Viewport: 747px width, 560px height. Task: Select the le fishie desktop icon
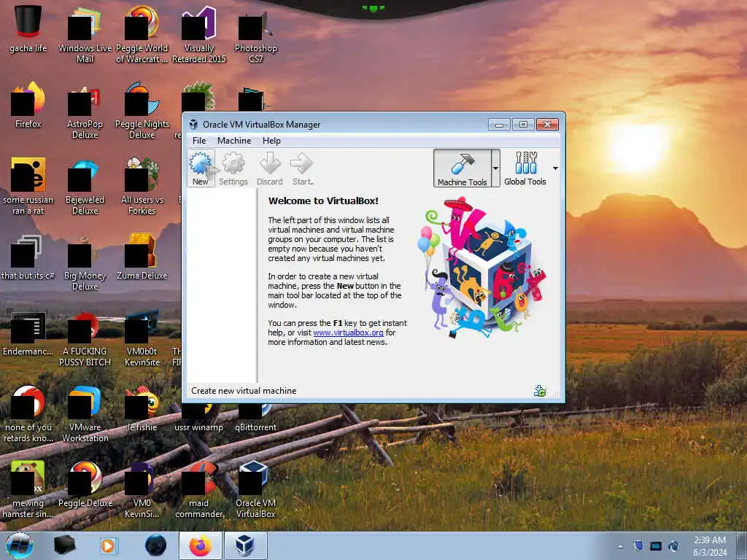click(142, 408)
